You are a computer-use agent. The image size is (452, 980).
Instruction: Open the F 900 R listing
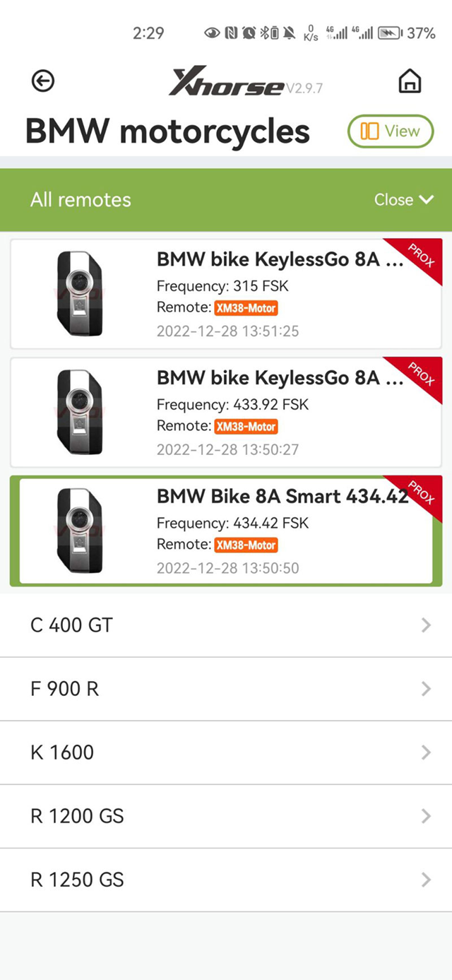click(x=226, y=689)
